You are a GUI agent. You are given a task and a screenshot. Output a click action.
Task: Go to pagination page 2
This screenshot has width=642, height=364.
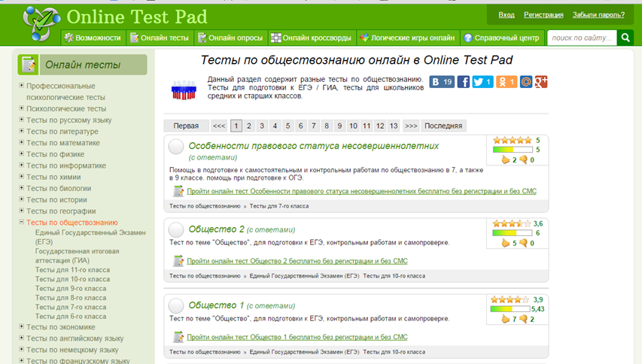[249, 126]
